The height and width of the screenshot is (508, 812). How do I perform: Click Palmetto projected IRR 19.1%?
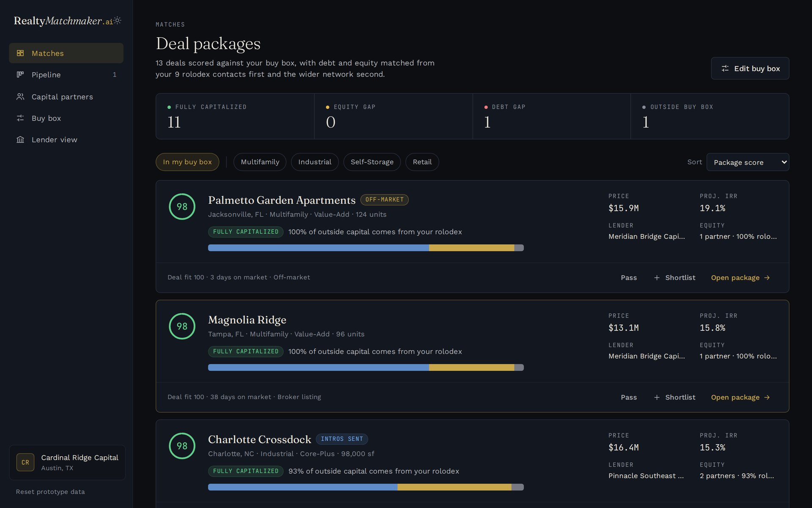click(x=712, y=208)
